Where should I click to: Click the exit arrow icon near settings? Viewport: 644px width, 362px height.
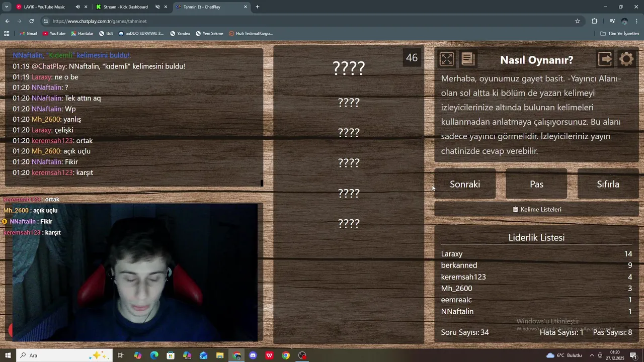tap(605, 59)
